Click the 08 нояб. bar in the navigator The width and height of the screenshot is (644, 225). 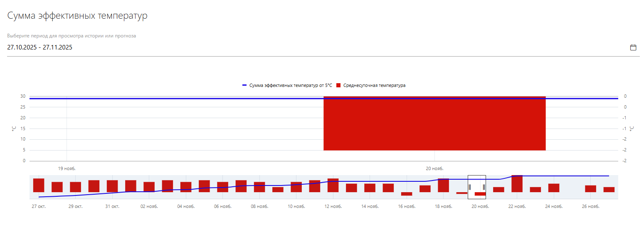tap(259, 187)
